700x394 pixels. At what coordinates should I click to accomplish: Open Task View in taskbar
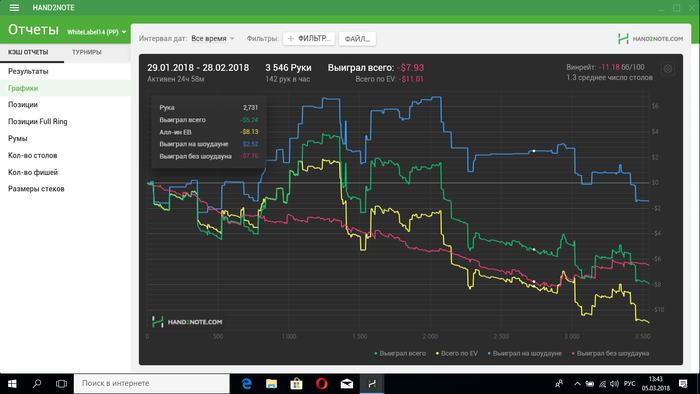[x=61, y=384]
